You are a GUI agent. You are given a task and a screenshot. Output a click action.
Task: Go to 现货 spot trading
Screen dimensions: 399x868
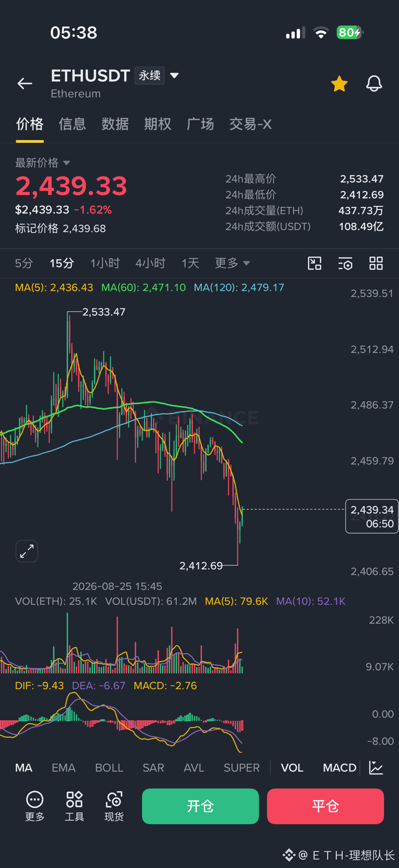click(114, 806)
